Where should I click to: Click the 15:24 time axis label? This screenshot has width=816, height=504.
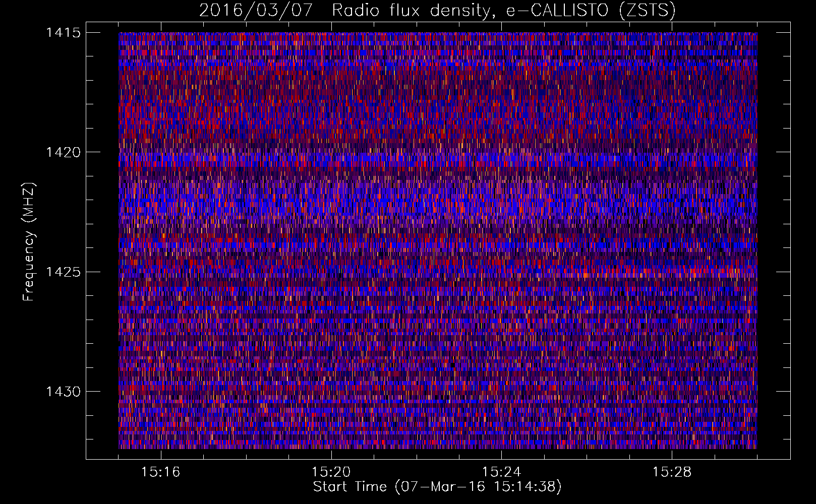point(501,472)
